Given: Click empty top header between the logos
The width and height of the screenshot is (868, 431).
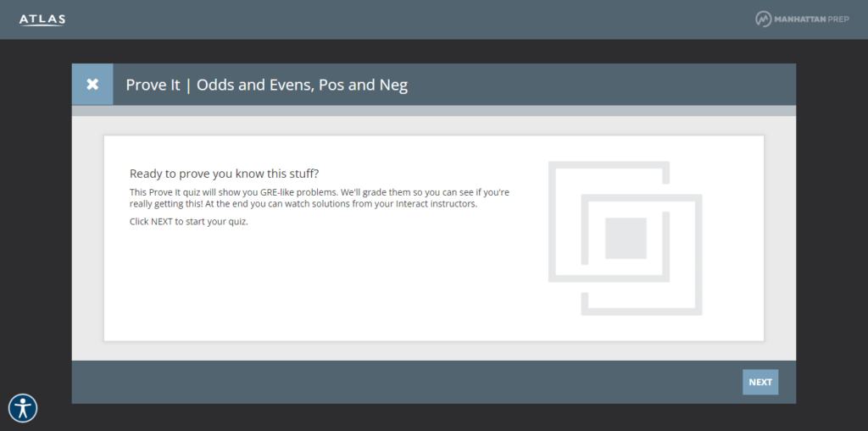Looking at the screenshot, I should [x=407, y=19].
